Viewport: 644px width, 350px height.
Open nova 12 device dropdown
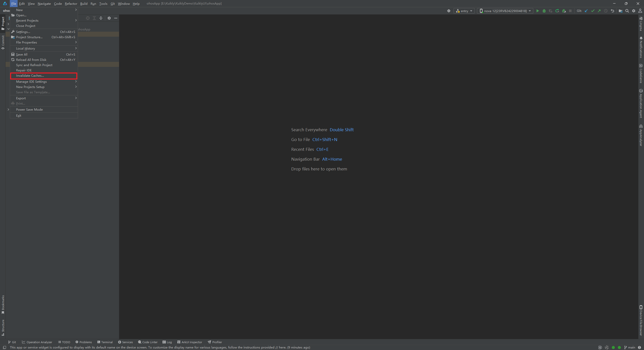tap(505, 11)
